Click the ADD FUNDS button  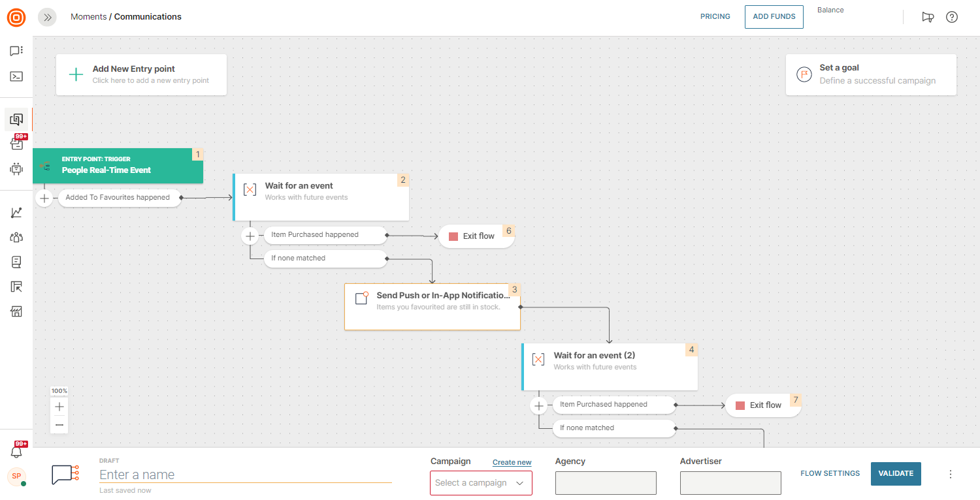tap(774, 17)
